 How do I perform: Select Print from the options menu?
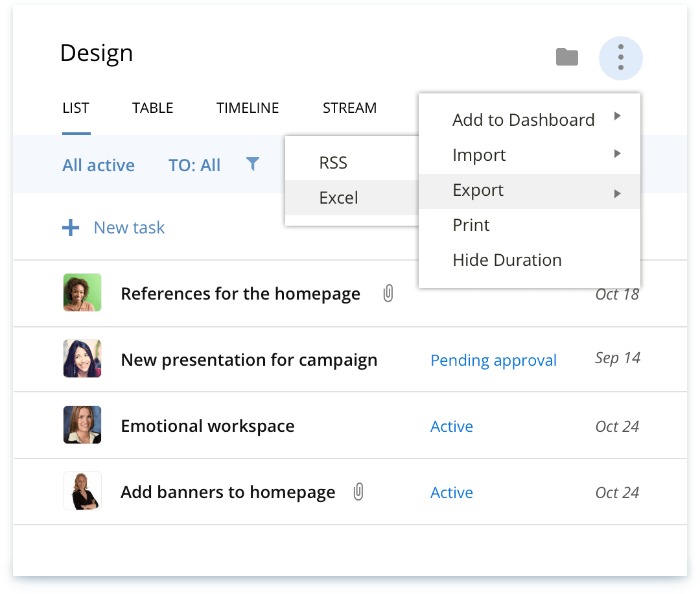pyautogui.click(x=471, y=225)
